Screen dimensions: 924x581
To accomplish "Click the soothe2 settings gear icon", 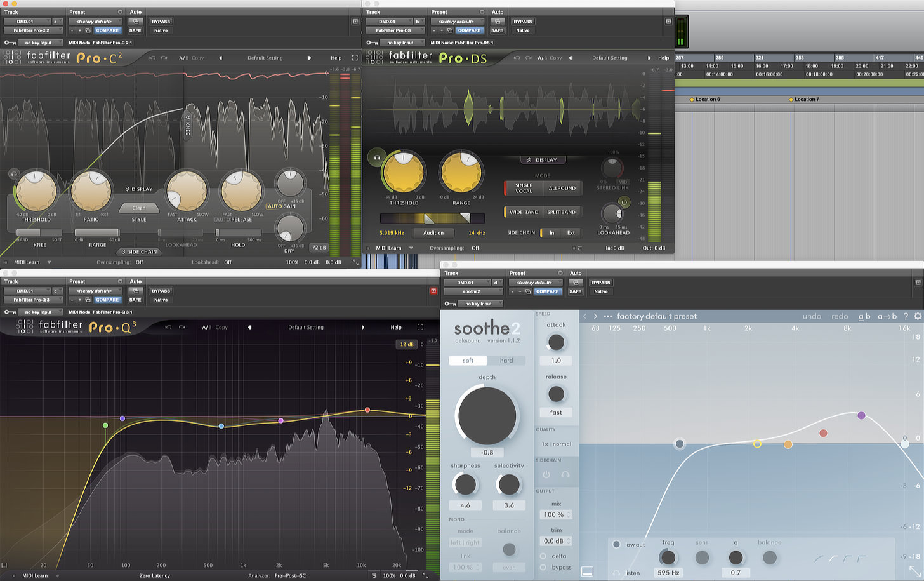I will [x=917, y=316].
